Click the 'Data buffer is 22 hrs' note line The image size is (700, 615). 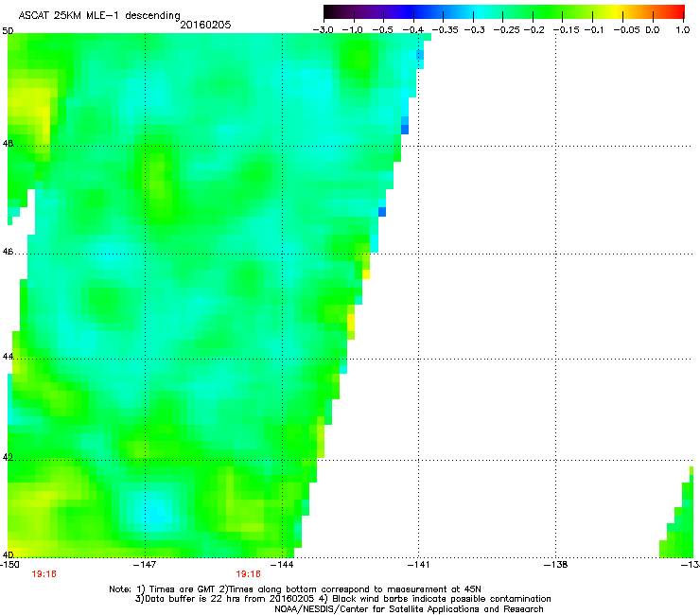tap(342, 599)
